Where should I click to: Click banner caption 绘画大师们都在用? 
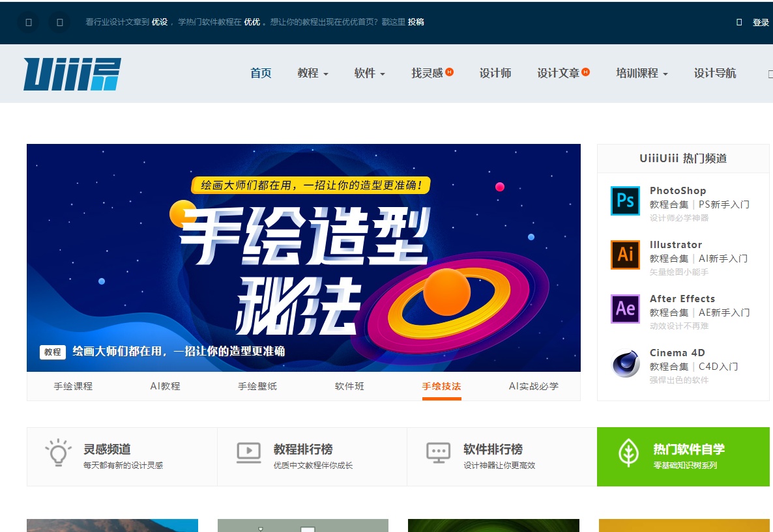tap(179, 351)
